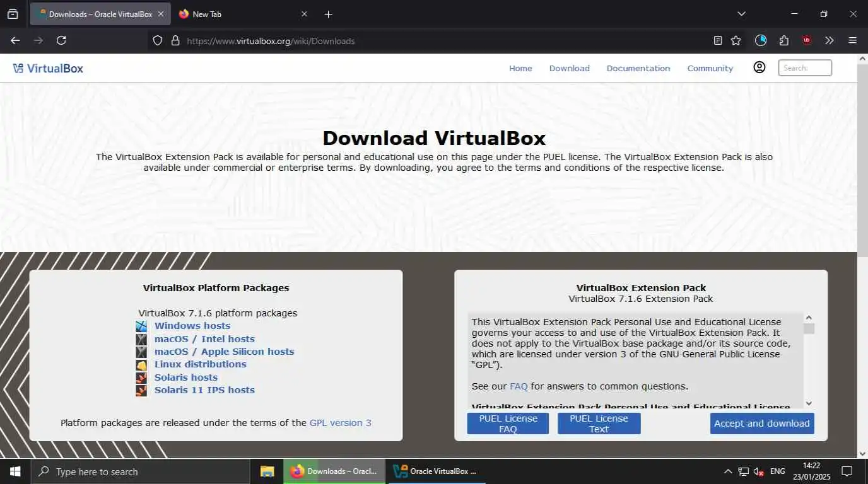This screenshot has height=484, width=868.
Task: Download the Windows hosts package link
Action: (192, 326)
